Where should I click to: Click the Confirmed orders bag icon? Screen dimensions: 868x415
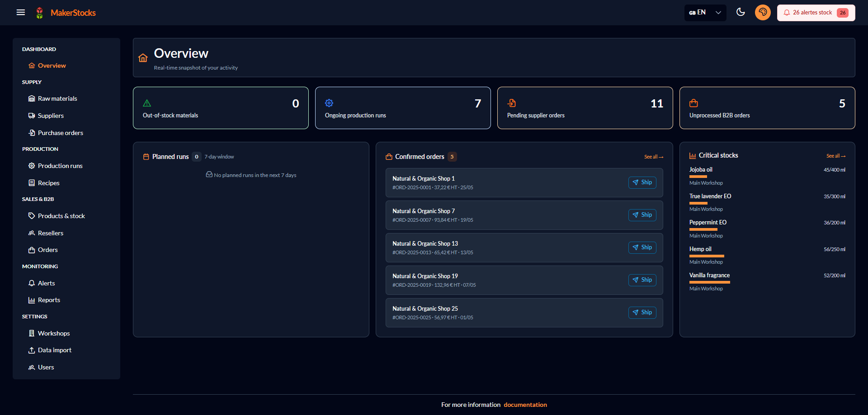coord(389,157)
